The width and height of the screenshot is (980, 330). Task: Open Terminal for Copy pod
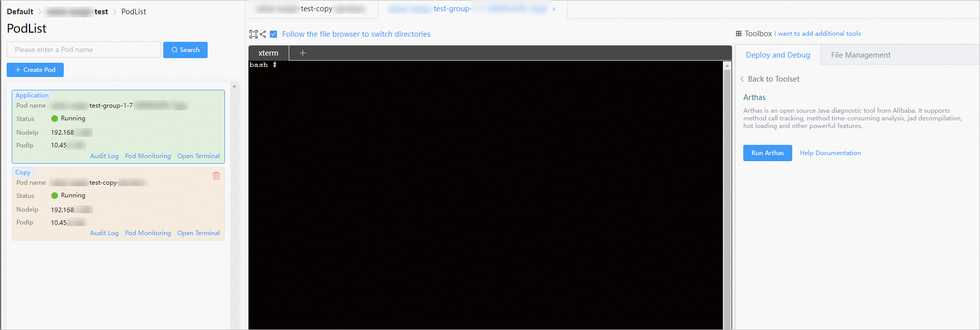click(x=198, y=233)
